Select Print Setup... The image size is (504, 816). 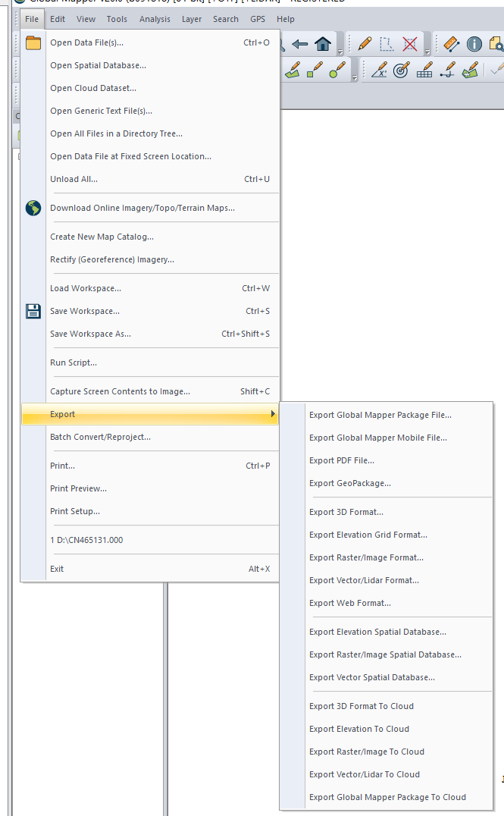(x=150, y=511)
